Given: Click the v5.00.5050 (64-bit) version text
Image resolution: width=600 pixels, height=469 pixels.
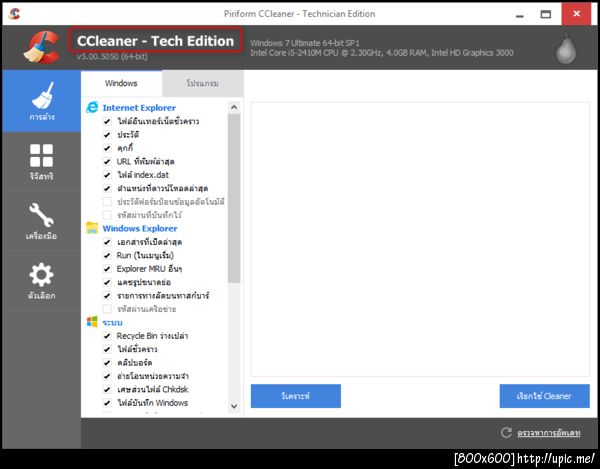Looking at the screenshot, I should tap(112, 57).
